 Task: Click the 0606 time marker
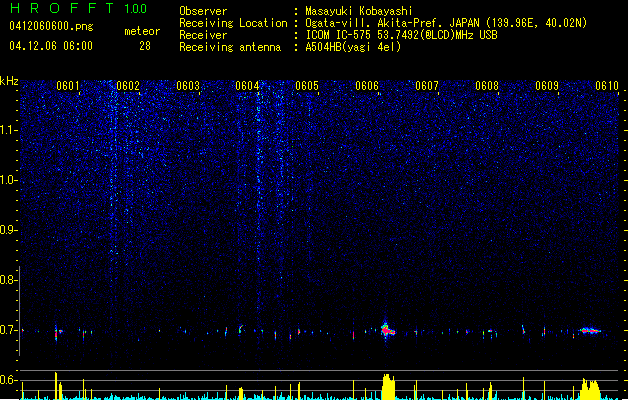tap(367, 86)
